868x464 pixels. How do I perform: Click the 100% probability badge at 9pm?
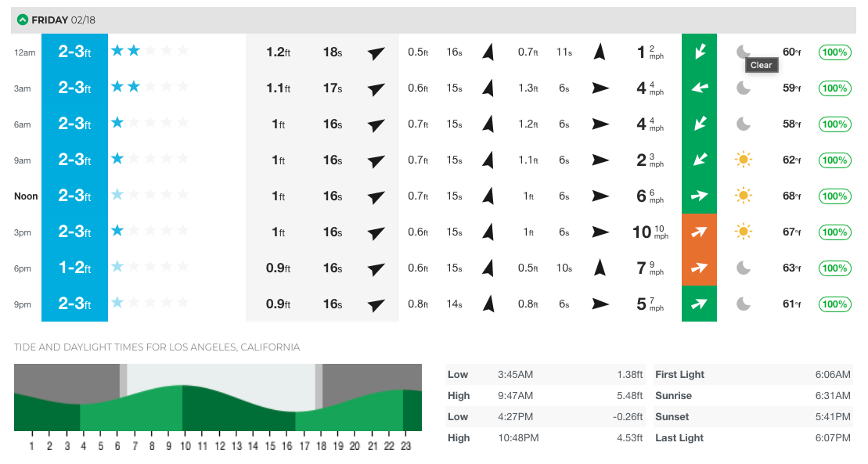834,304
